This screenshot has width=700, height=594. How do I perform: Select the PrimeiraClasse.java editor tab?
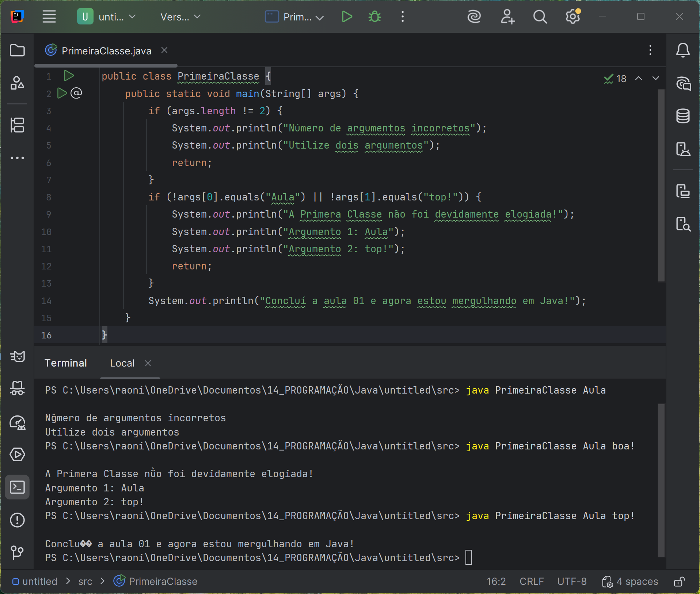coord(106,51)
